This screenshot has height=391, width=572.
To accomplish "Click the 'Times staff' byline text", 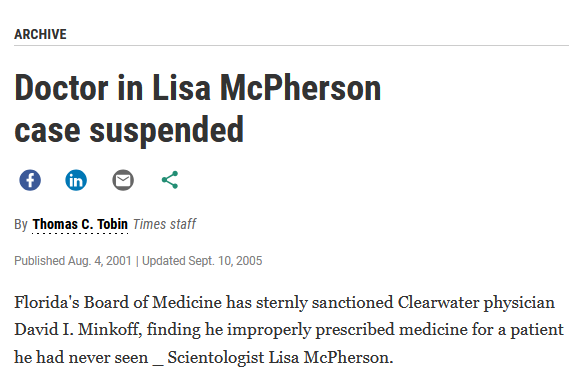I will pos(165,224).
